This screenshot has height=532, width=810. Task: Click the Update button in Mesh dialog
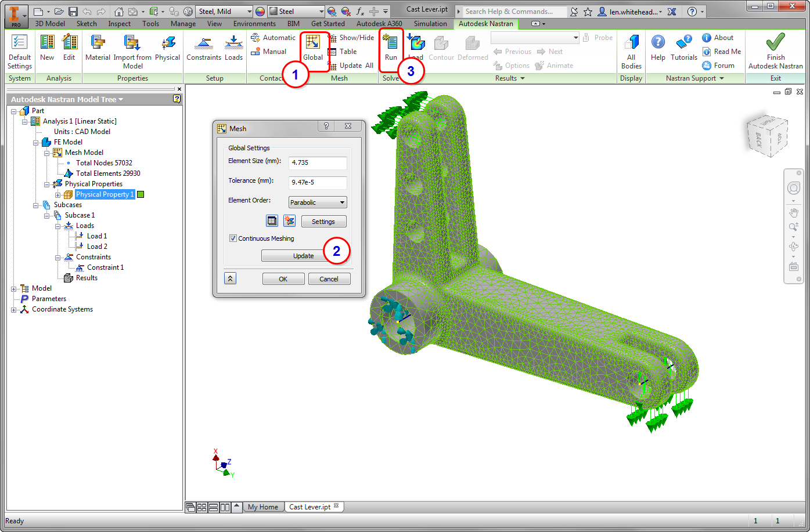coord(303,256)
